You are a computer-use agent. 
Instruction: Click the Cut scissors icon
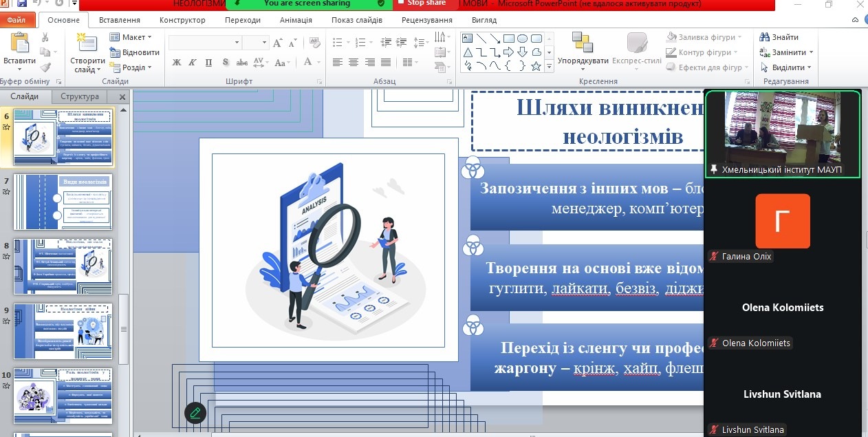coord(45,37)
